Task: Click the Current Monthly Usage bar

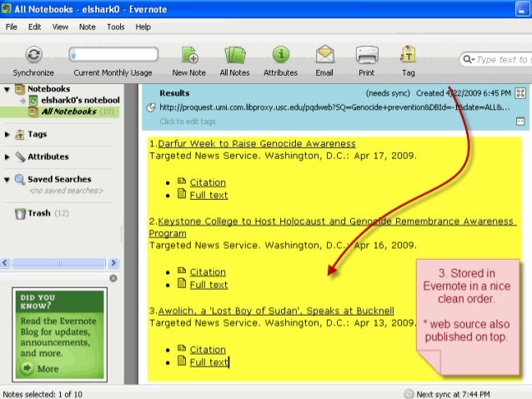Action: click(x=113, y=55)
